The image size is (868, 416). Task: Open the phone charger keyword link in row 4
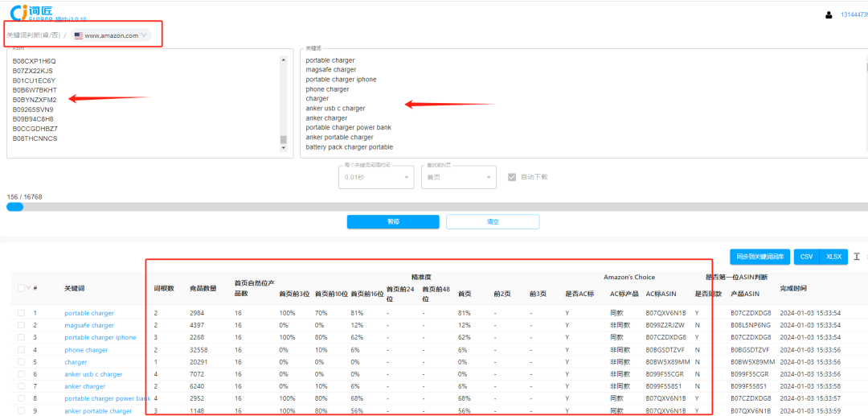pos(86,350)
